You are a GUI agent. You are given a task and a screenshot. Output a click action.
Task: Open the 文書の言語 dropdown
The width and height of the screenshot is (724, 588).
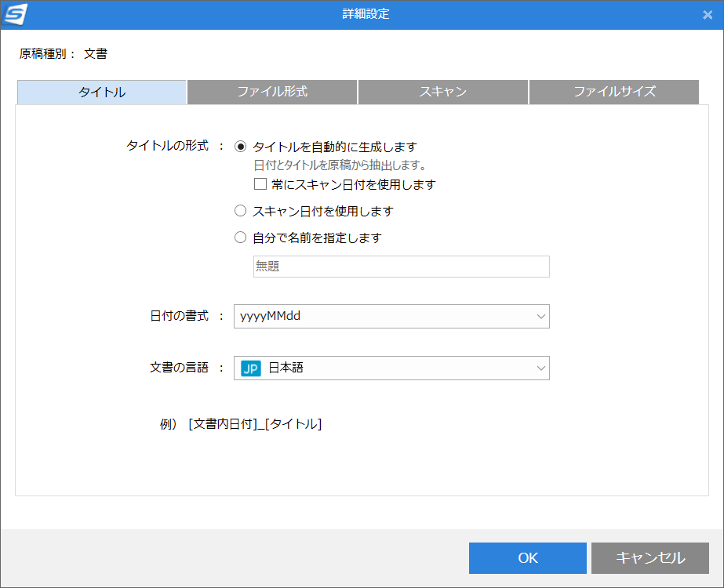[391, 368]
